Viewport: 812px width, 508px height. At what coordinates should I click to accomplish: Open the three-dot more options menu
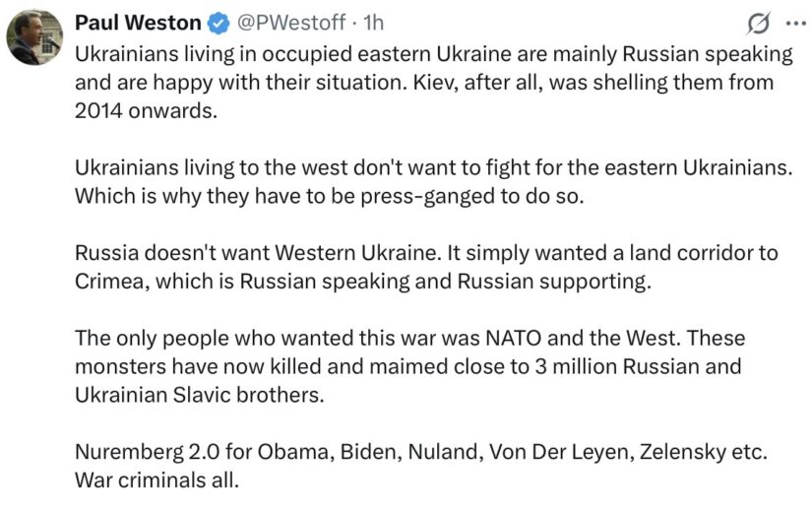coord(796,24)
